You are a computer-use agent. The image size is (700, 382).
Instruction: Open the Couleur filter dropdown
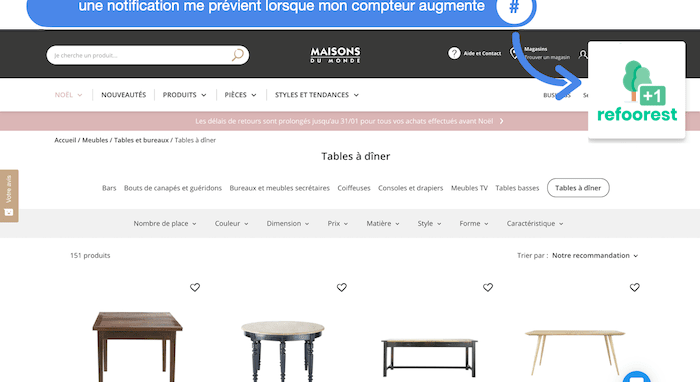point(231,224)
